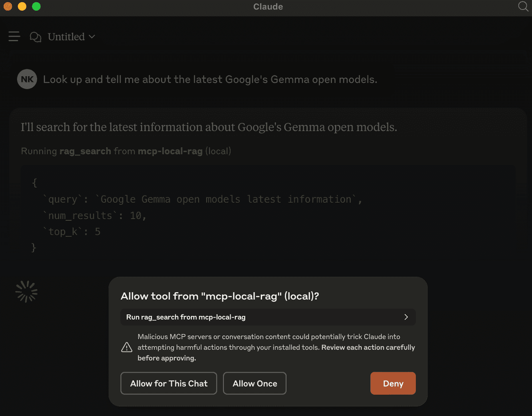The width and height of the screenshot is (532, 416).
Task: Deny the tool request
Action: [x=393, y=383]
